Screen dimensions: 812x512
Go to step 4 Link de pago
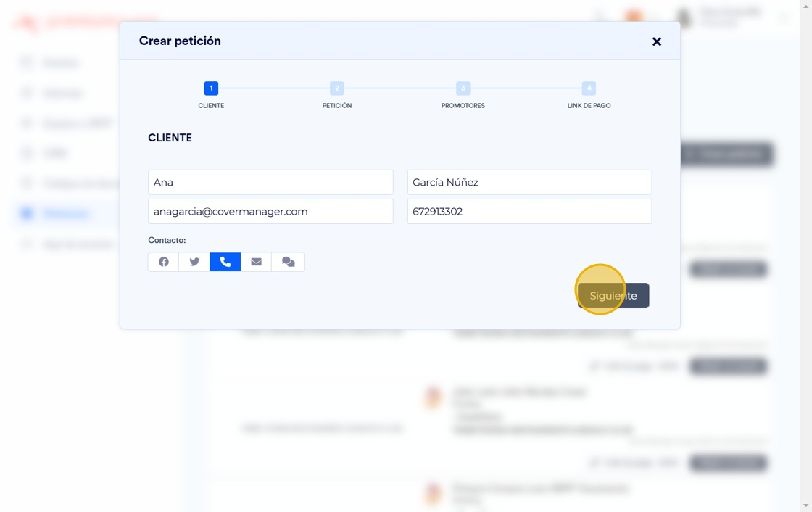coord(589,88)
